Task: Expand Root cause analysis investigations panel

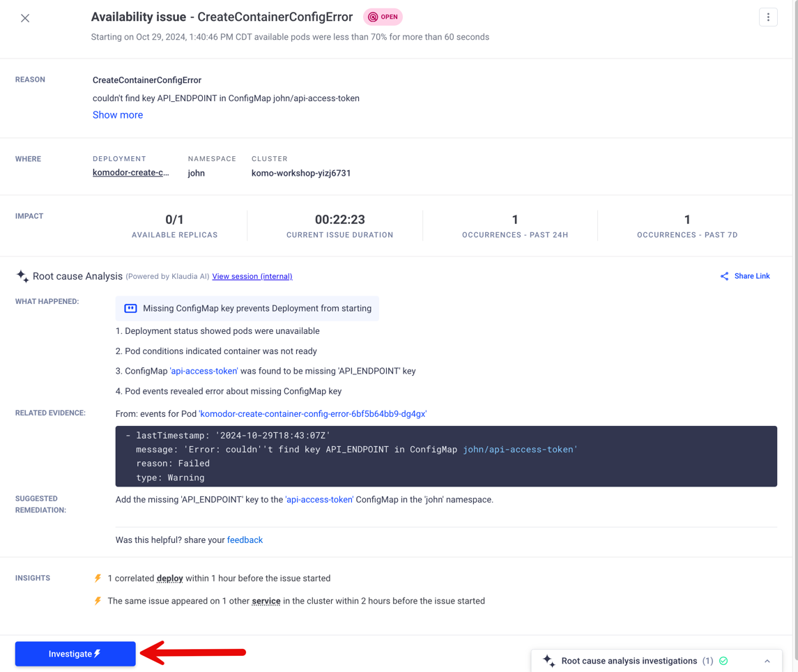Action: click(x=767, y=661)
